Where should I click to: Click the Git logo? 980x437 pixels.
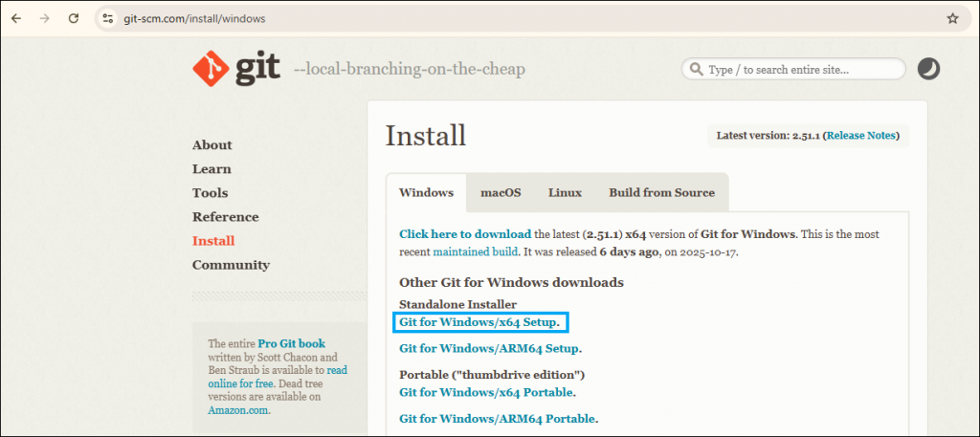coord(236,69)
